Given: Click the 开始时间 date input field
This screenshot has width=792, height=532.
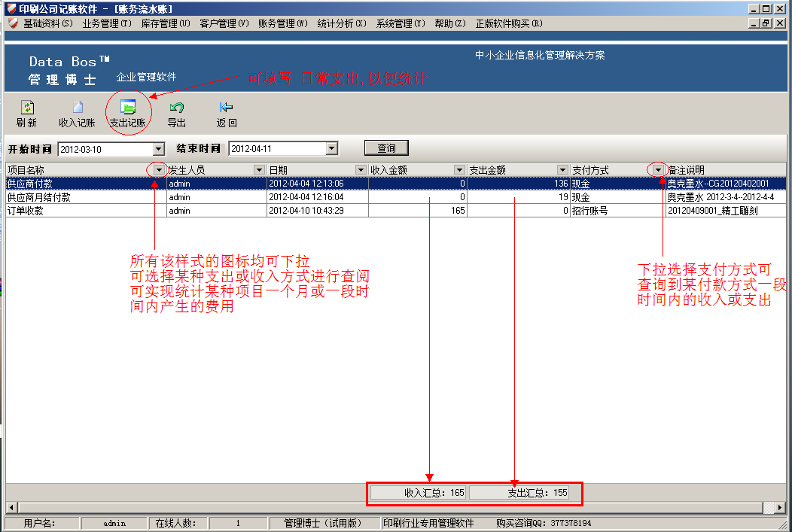Looking at the screenshot, I should pyautogui.click(x=104, y=149).
